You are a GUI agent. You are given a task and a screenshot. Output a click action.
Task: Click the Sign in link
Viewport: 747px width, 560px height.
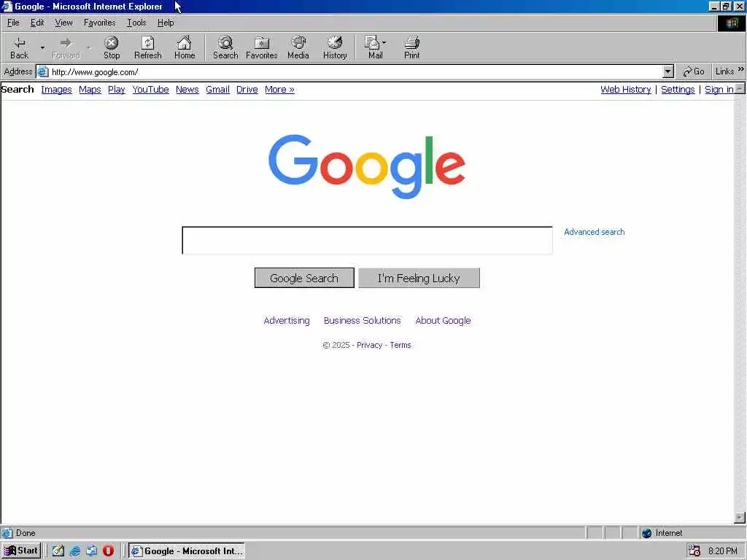tap(719, 90)
